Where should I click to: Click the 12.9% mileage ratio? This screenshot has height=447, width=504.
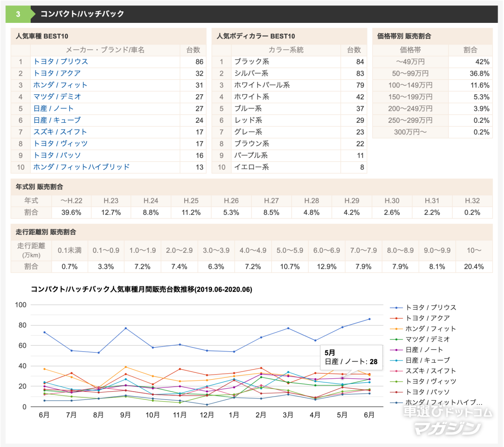pos(327,267)
